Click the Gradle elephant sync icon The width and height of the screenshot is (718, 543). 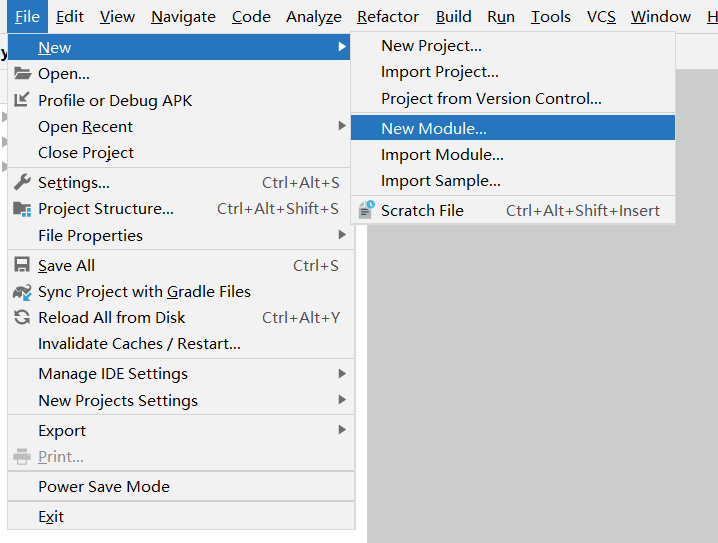point(22,292)
